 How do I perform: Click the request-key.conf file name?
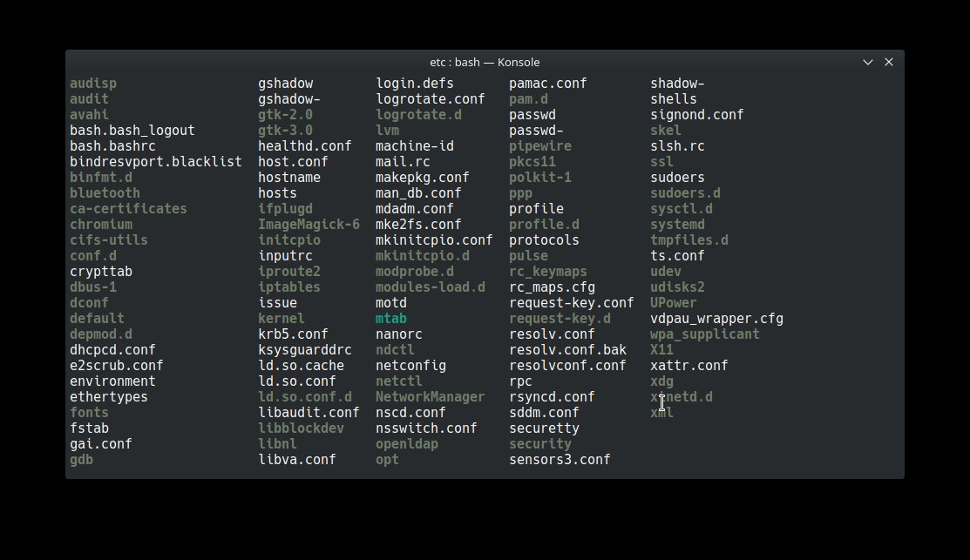(572, 303)
